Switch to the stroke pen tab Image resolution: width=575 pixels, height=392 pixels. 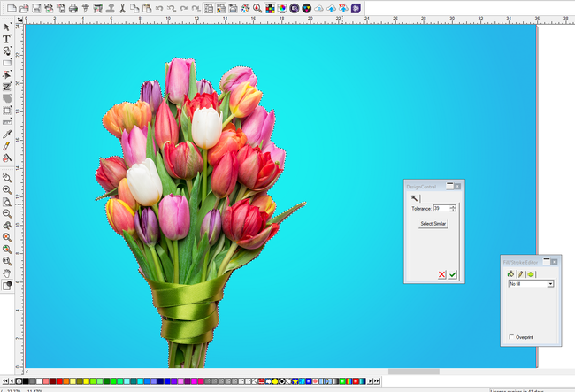(520, 274)
